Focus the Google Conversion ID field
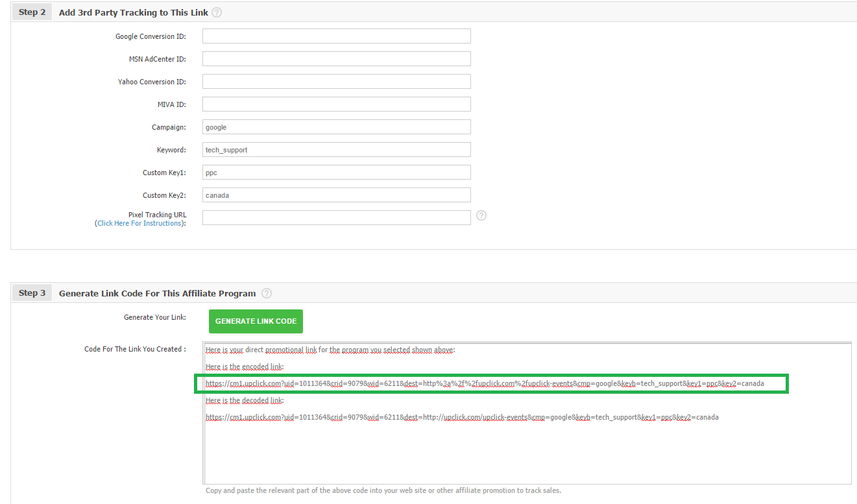This screenshot has height=504, width=857. click(336, 36)
